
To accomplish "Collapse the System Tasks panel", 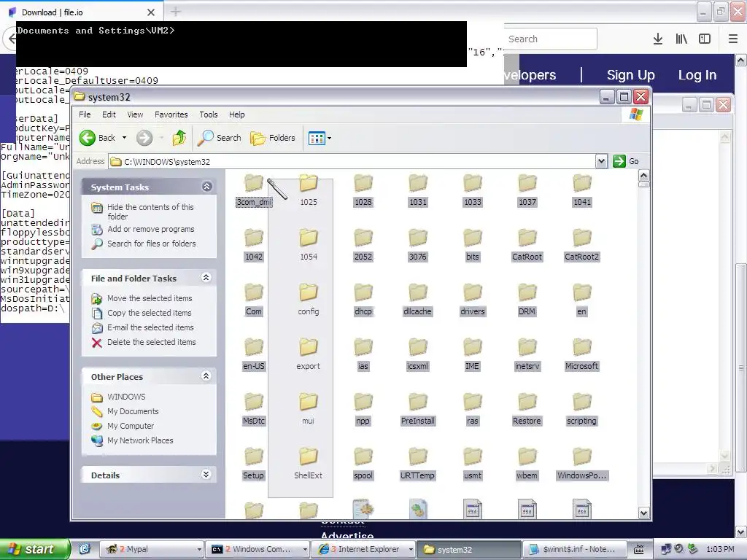I will tap(206, 187).
